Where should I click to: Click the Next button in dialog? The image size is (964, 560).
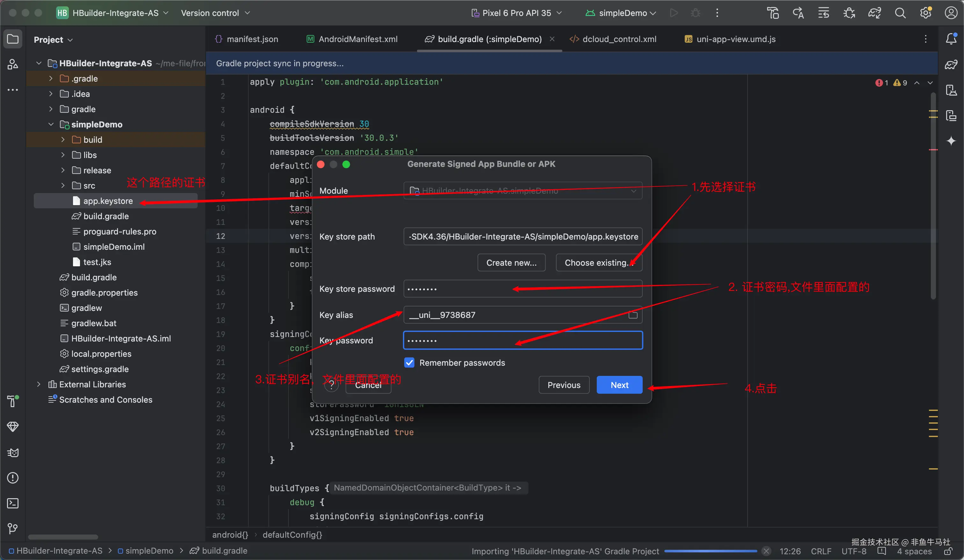(619, 385)
